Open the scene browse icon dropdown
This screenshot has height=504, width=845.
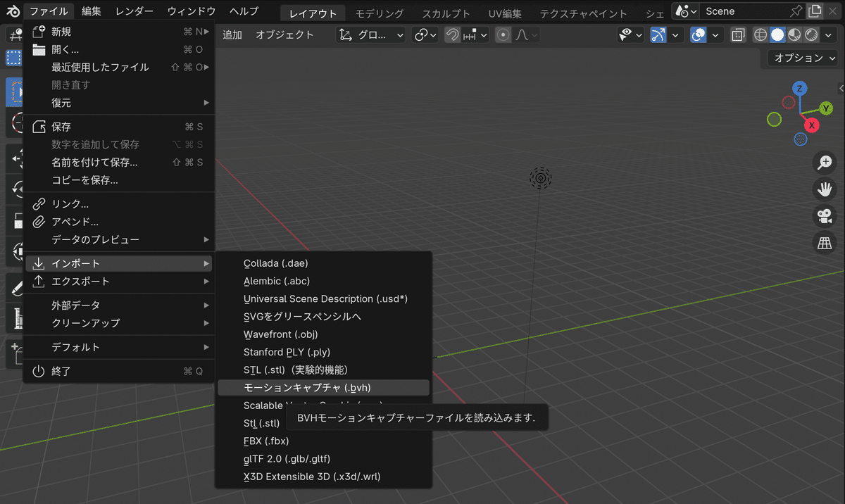pyautogui.click(x=685, y=11)
